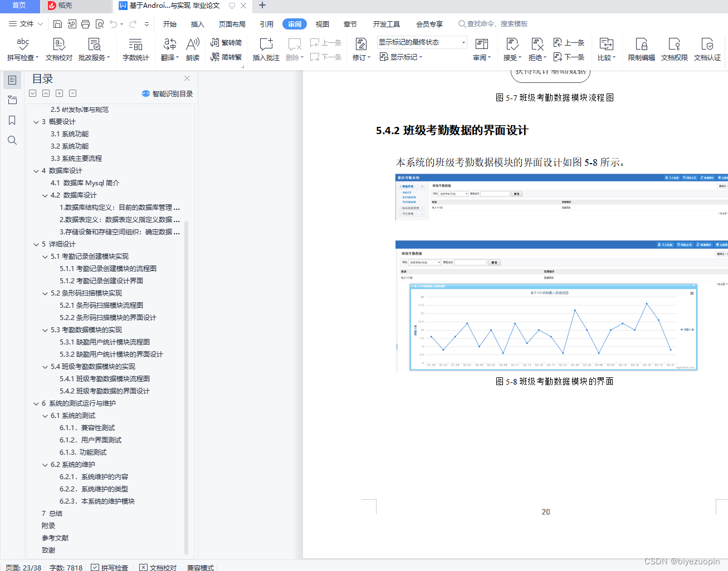Viewport: 728px width, 571px height.
Task: Convert text with 简转繁
Action: click(x=226, y=57)
